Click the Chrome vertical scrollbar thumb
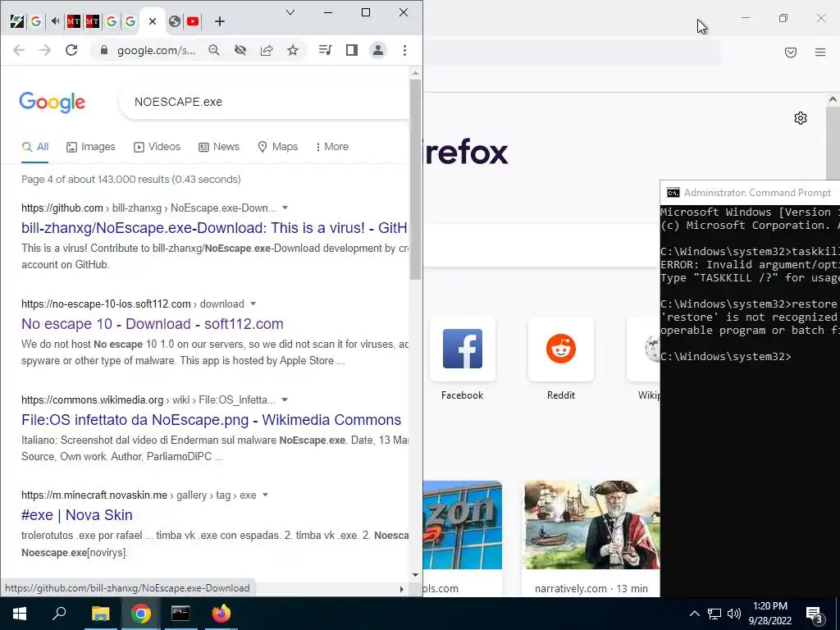 [415, 180]
